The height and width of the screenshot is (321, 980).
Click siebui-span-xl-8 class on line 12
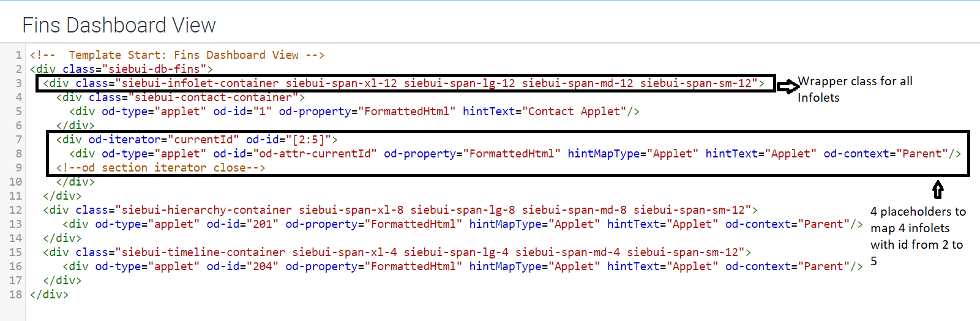351,210
